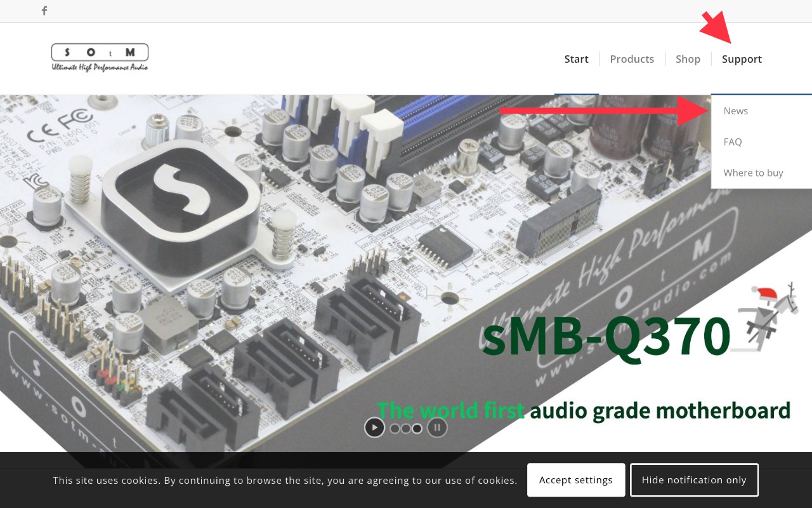The height and width of the screenshot is (508, 812).
Task: Play the slideshow with the play button
Action: coord(375,428)
